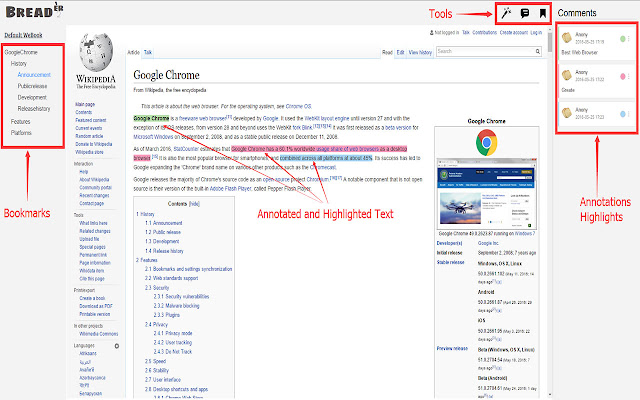
Task: Open three-dot menu on 'Best Web Browser' comment
Action: coord(629,39)
